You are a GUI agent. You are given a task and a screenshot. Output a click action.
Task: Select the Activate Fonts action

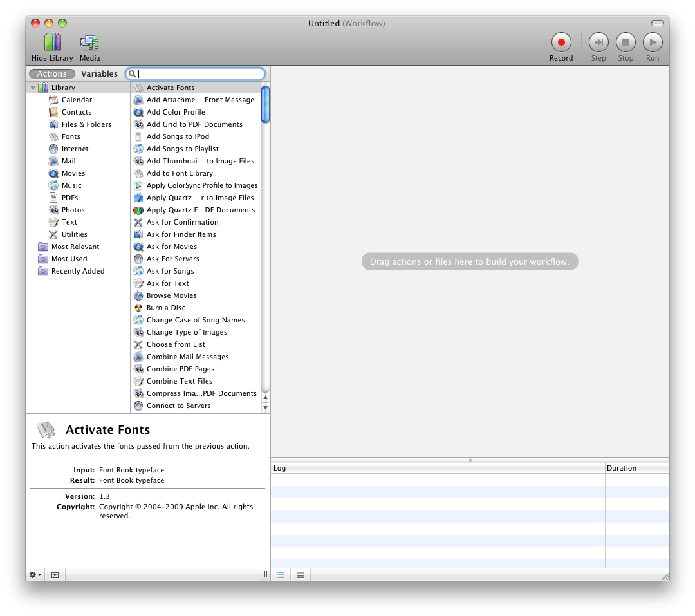click(x=196, y=88)
